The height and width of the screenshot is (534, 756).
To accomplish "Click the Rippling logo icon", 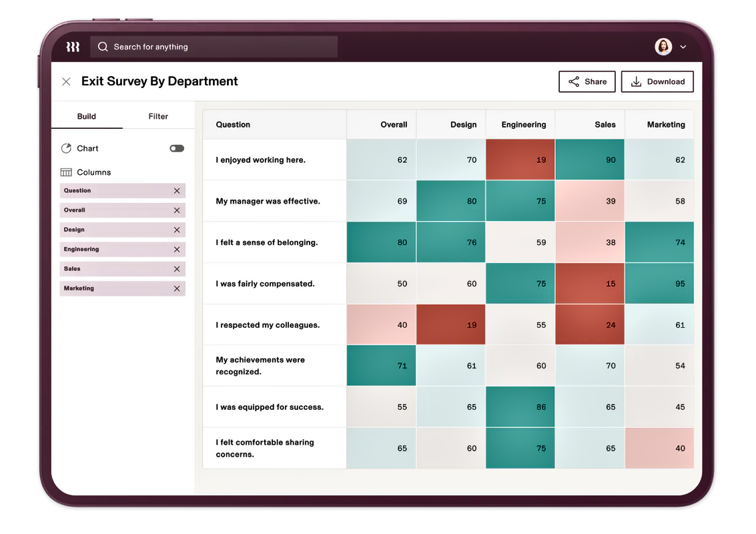I will [x=73, y=47].
